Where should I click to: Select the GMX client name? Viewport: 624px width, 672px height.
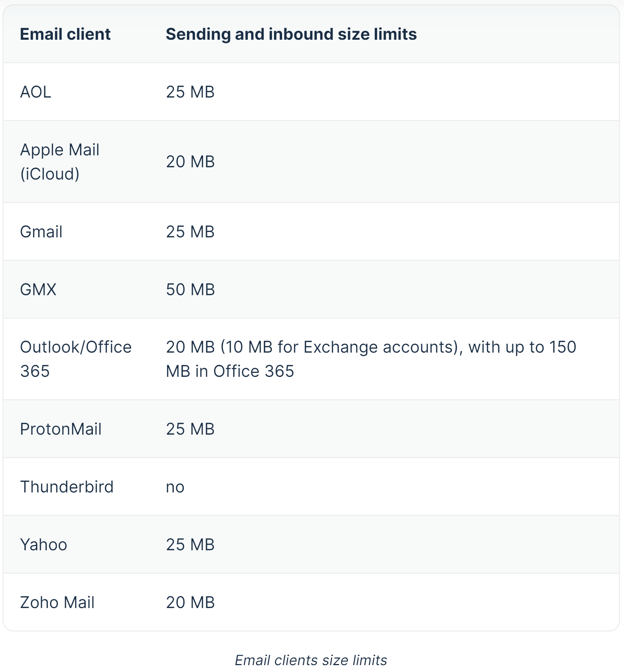[38, 289]
